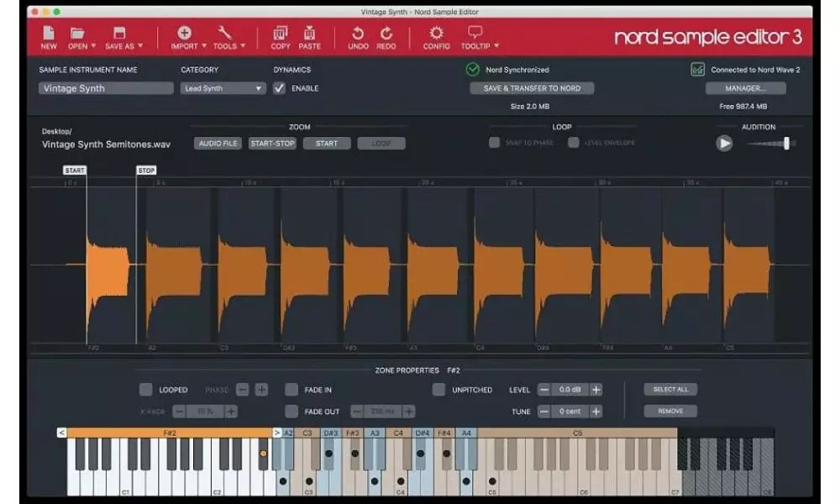Viewport: 840px width, 504px height.
Task: Select the C5 keyboard zone
Action: [x=578, y=433]
